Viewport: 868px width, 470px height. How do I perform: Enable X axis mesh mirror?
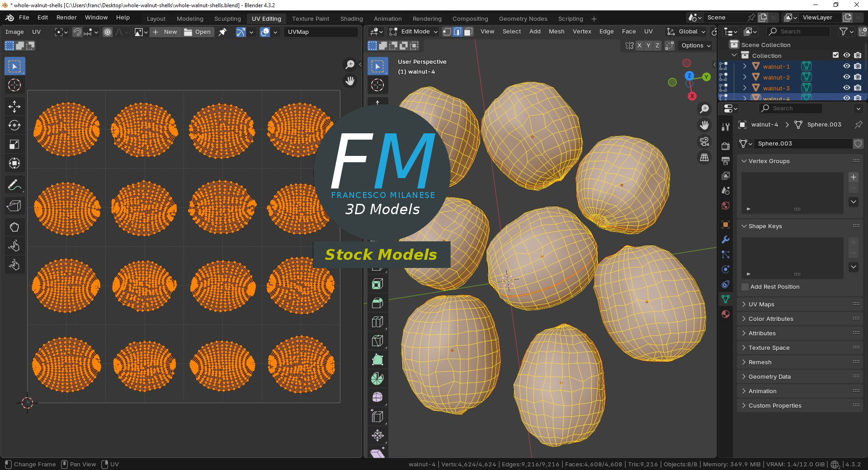click(639, 46)
